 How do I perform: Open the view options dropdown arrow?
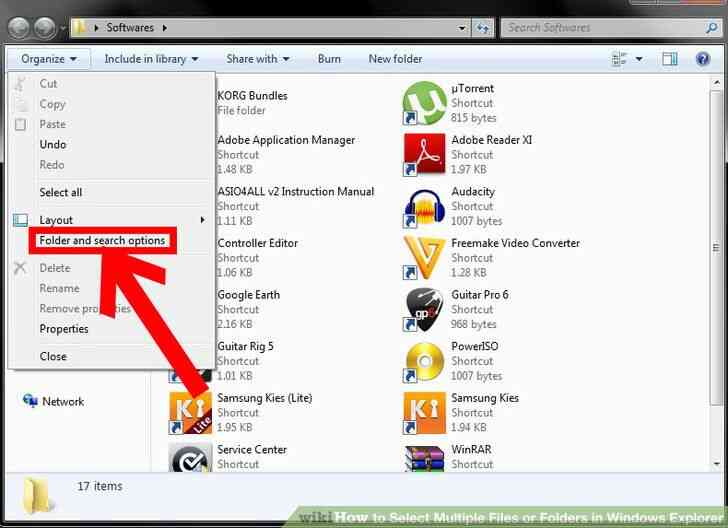[639, 59]
